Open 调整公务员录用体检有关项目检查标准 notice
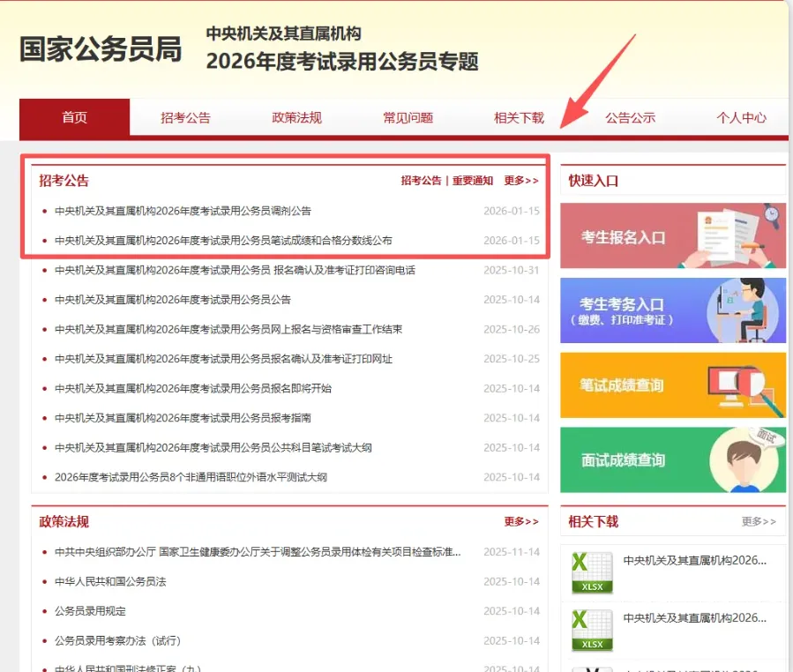 (x=258, y=552)
